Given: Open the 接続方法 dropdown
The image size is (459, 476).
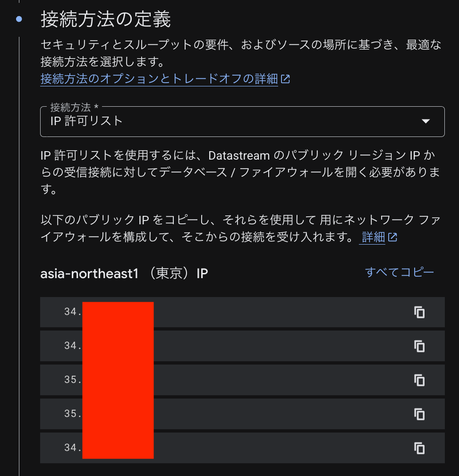Looking at the screenshot, I should point(242,121).
